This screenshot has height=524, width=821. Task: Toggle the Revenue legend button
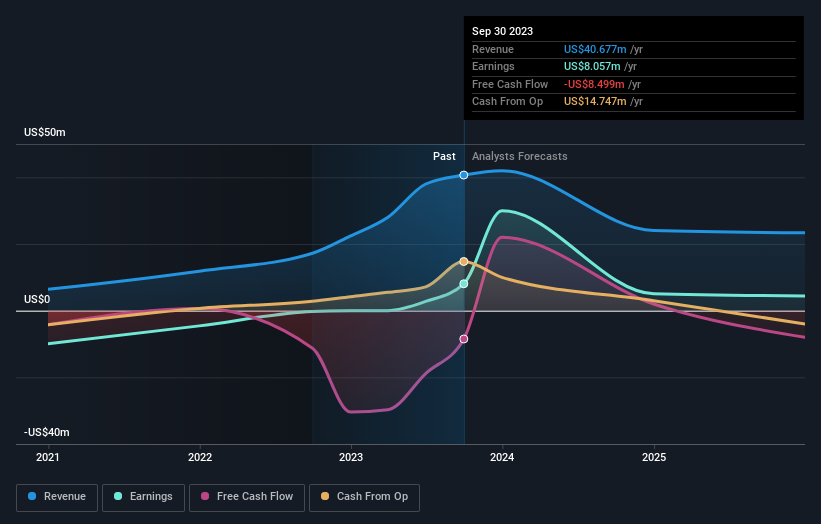point(57,497)
